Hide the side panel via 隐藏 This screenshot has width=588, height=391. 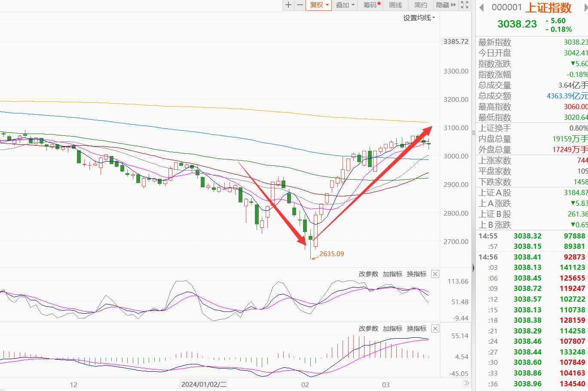445,5
